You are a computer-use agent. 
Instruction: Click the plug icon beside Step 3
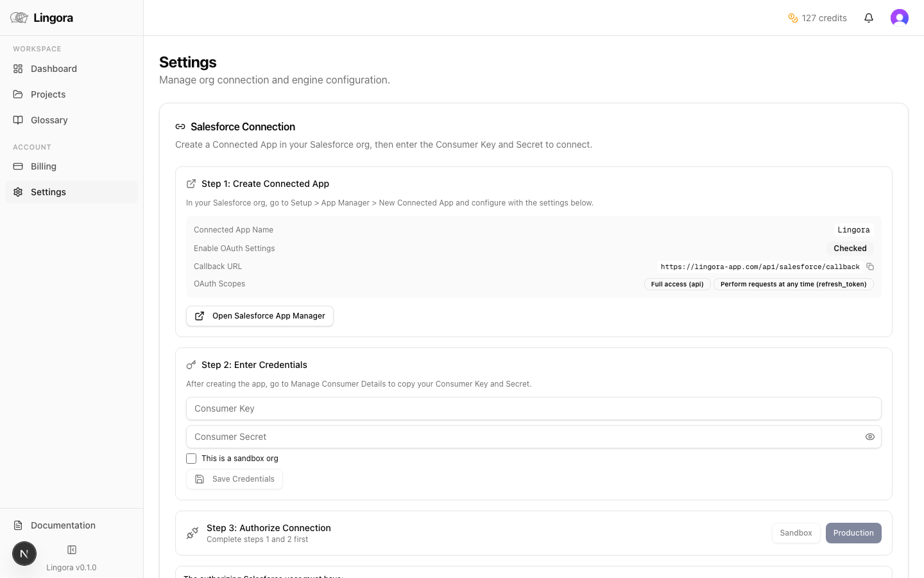pyautogui.click(x=192, y=532)
